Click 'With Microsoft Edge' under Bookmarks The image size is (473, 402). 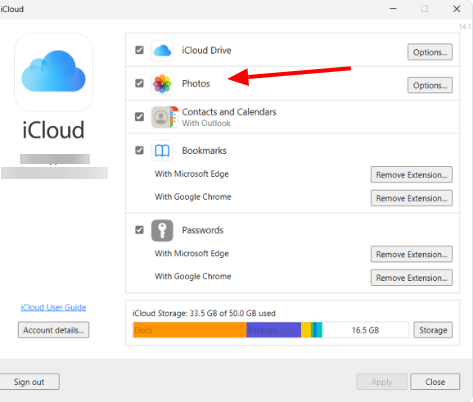(x=192, y=174)
